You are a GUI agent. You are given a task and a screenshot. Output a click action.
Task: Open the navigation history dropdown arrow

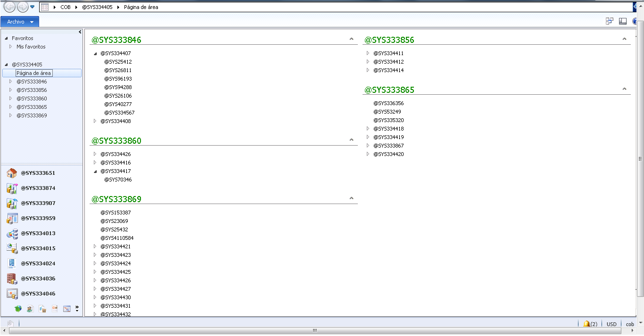pyautogui.click(x=33, y=7)
